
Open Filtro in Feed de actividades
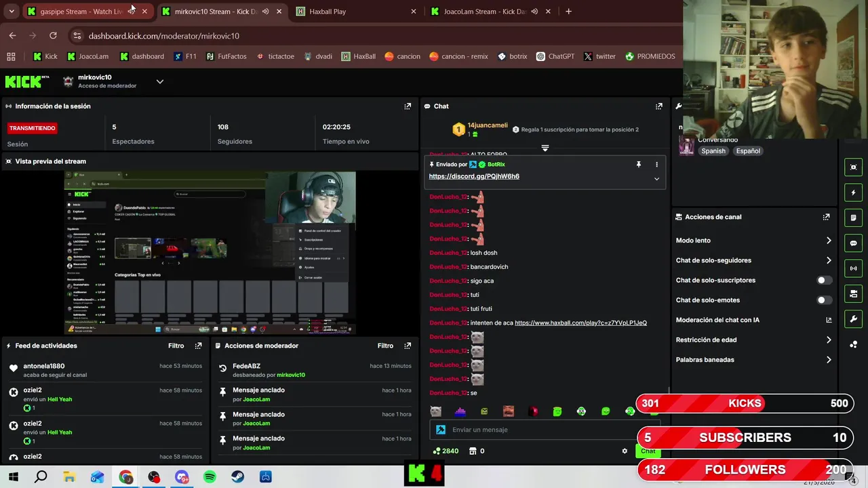tap(176, 346)
